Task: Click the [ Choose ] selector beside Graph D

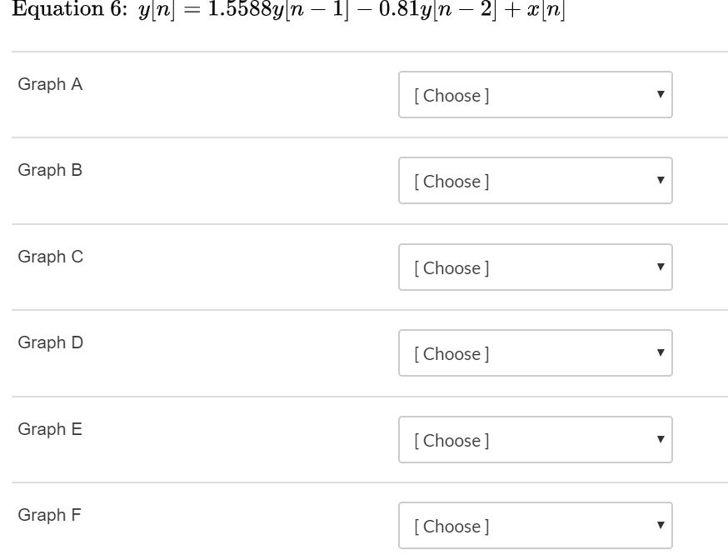Action: (x=536, y=353)
